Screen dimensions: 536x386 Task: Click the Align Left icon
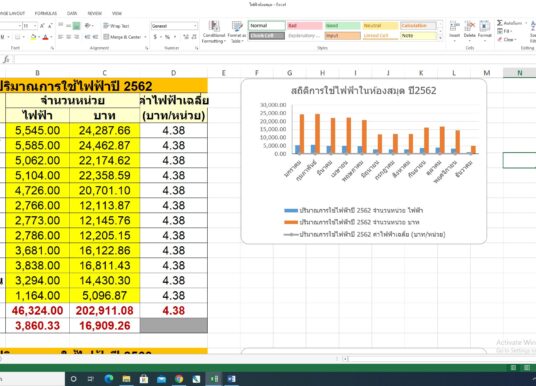pyautogui.click(x=61, y=37)
